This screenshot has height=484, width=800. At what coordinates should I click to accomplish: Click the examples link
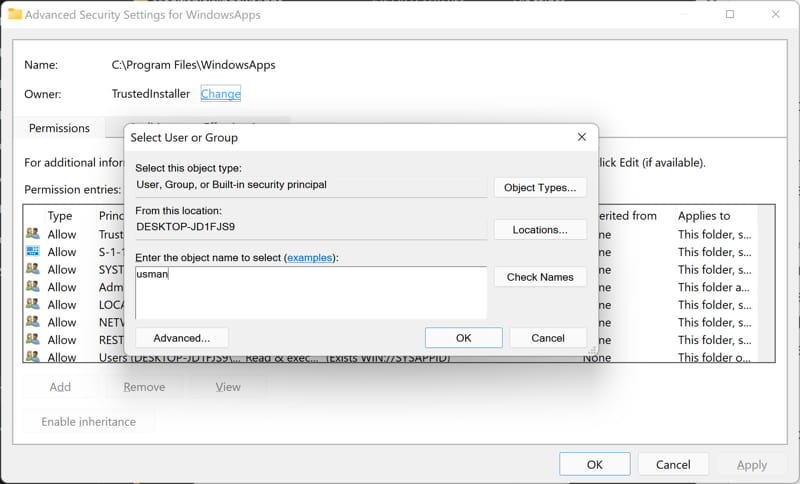tap(310, 258)
